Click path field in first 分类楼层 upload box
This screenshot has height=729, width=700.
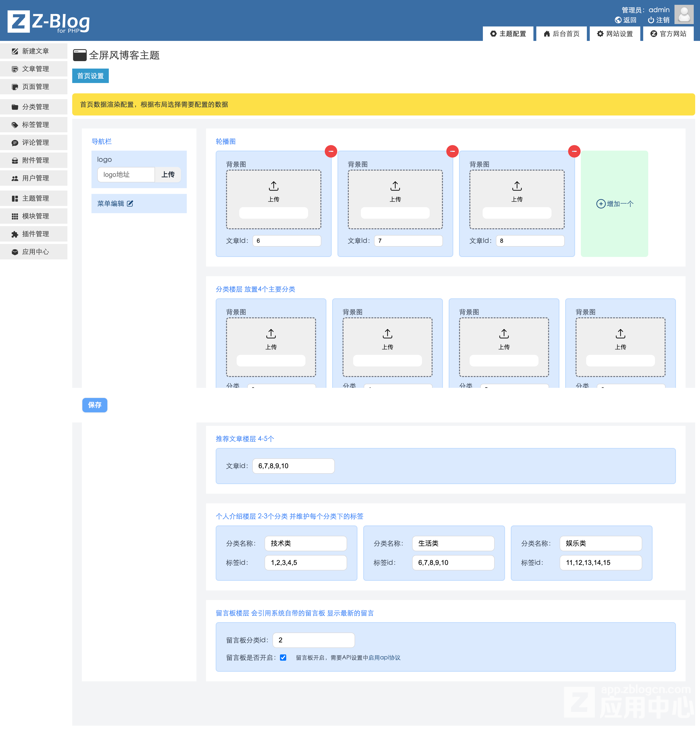(271, 361)
